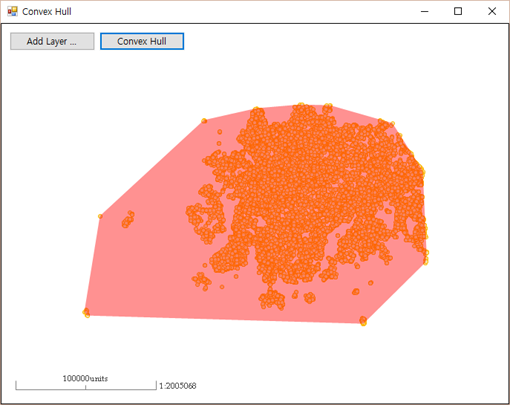The height and width of the screenshot is (405, 510).
Task: Select the leftmost hull vertex point
Action: pyautogui.click(x=100, y=216)
